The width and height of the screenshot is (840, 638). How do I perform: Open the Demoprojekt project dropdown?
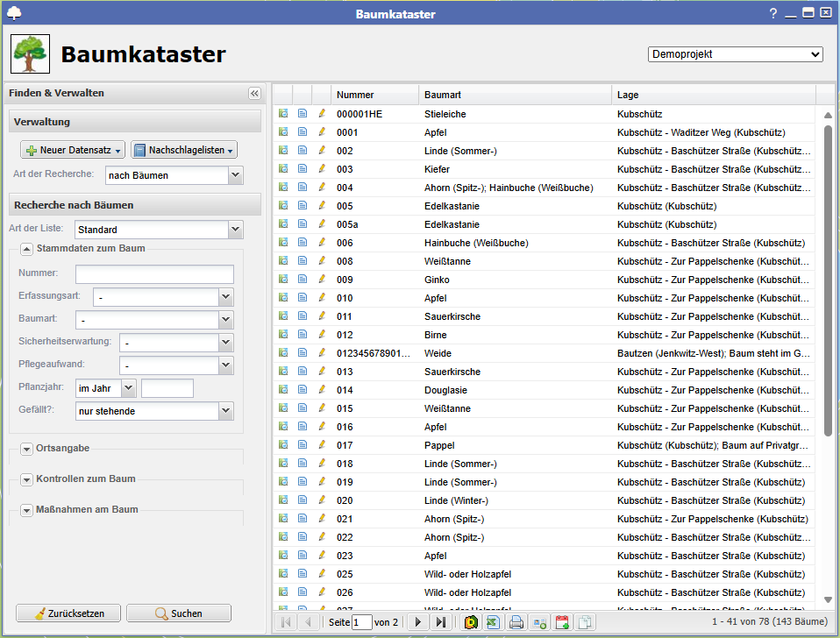tap(735, 54)
